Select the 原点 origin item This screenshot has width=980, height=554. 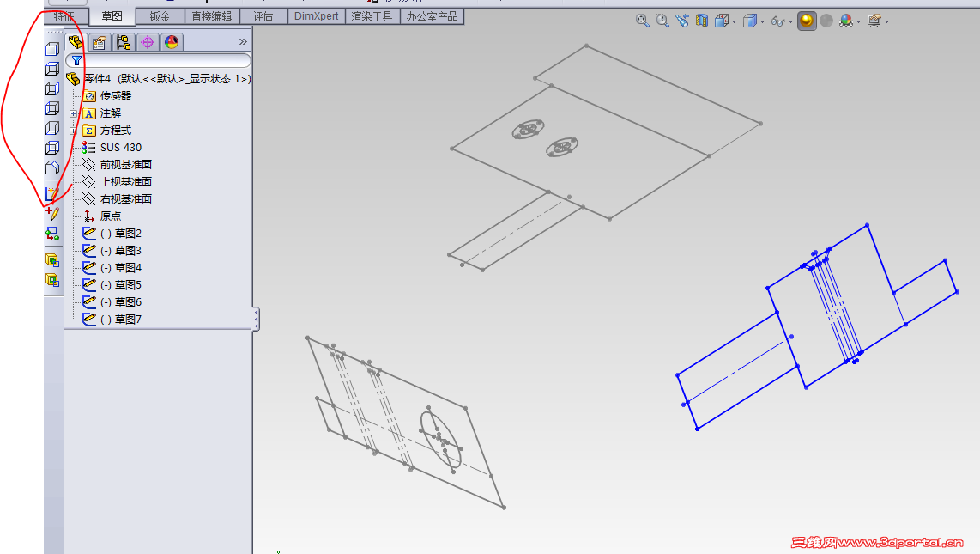click(111, 216)
